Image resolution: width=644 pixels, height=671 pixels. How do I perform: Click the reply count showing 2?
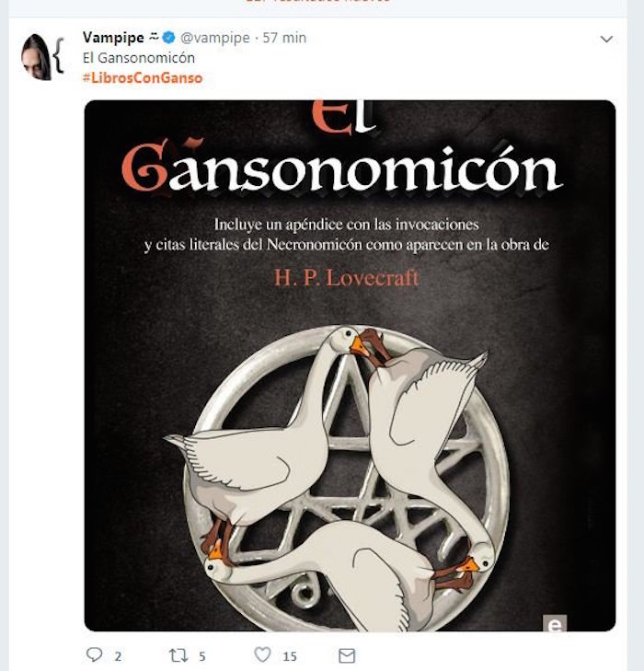[x=118, y=656]
